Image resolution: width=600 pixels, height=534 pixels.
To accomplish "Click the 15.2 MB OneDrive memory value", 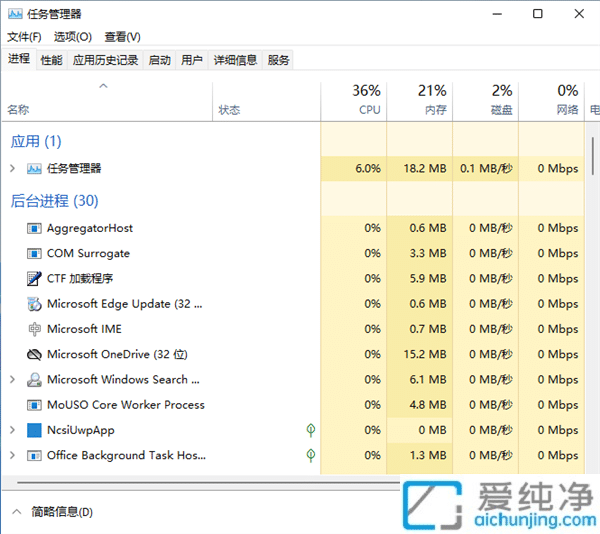I will 425,355.
